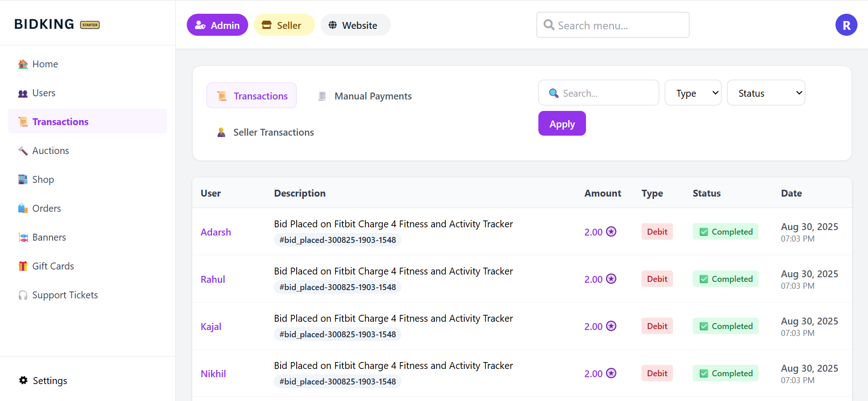868x401 pixels.
Task: Click the Shop storefront icon
Action: tap(23, 180)
